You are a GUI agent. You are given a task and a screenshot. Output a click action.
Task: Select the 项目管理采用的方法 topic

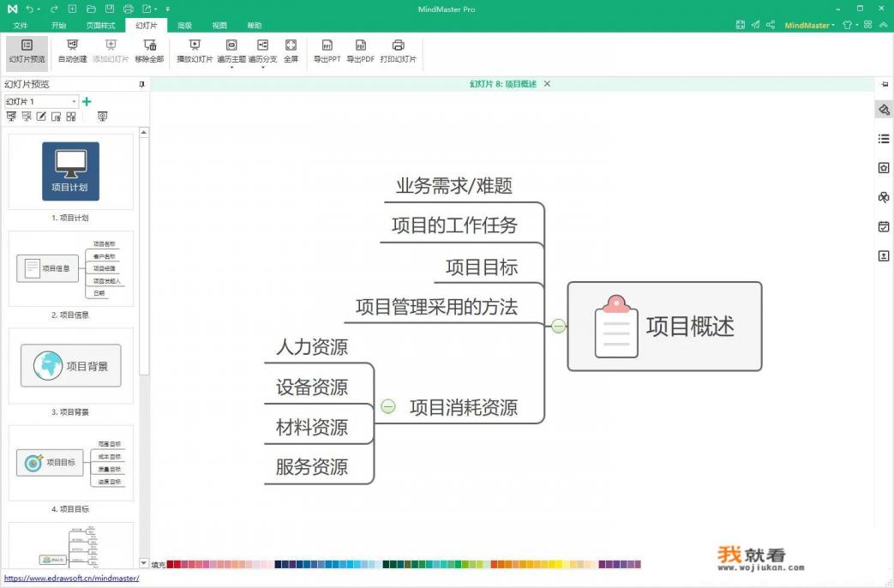[437, 307]
